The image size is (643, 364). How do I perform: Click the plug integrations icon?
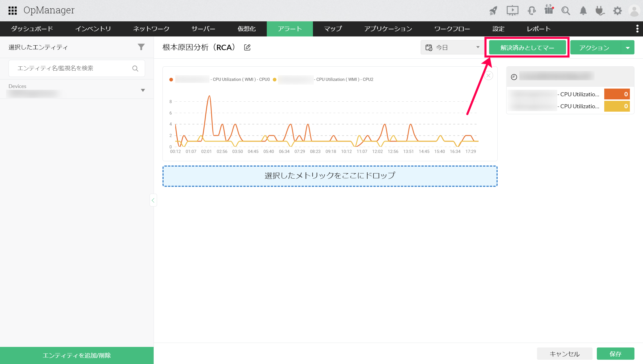(x=600, y=11)
